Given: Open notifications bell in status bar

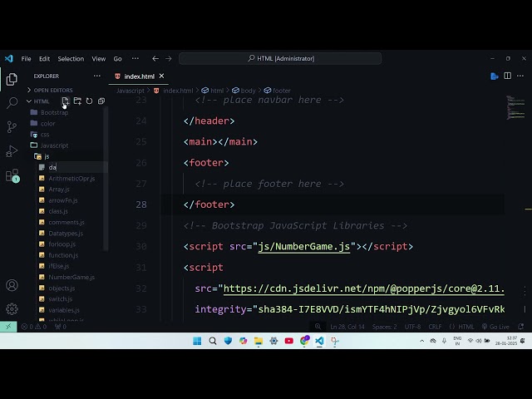Looking at the screenshot, I should tap(521, 327).
